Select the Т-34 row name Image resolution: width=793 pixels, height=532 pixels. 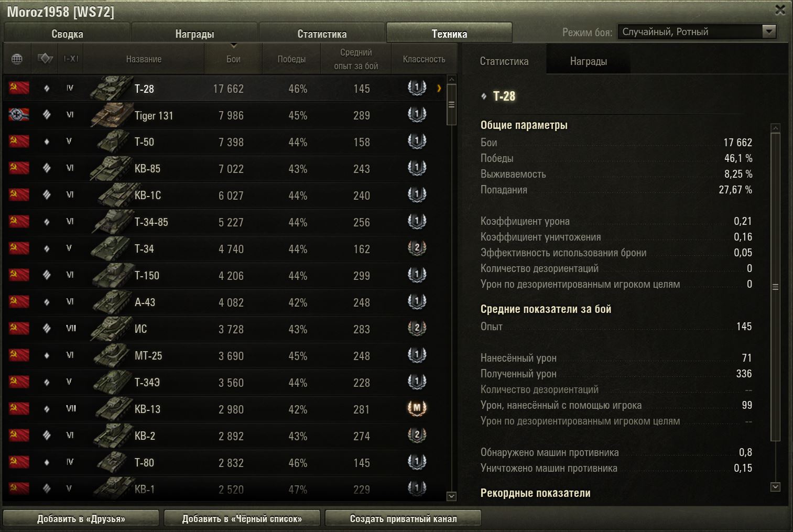coord(144,248)
